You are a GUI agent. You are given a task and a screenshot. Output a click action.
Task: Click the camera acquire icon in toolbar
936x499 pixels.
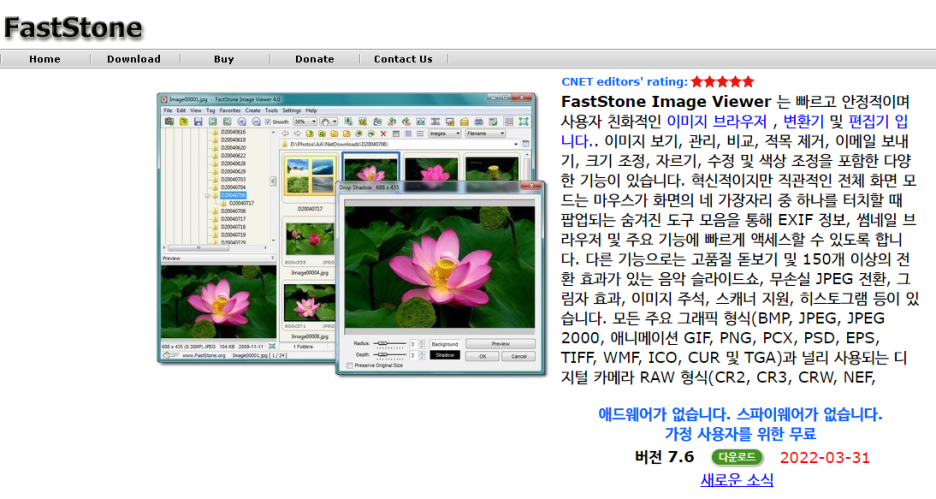[x=170, y=122]
